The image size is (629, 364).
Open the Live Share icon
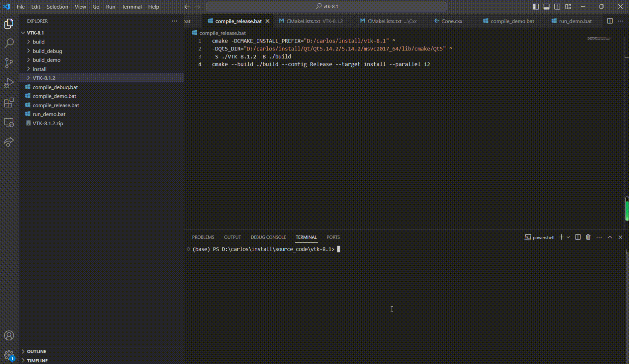coord(9,142)
